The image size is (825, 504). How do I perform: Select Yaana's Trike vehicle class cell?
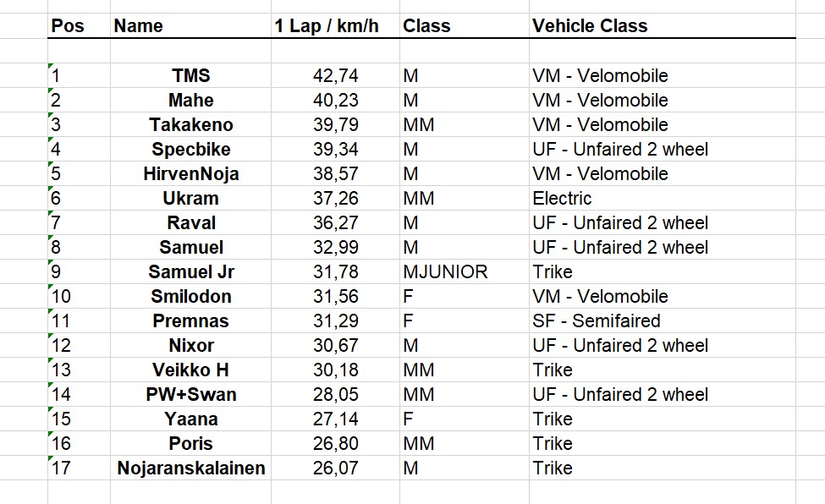pos(663,419)
